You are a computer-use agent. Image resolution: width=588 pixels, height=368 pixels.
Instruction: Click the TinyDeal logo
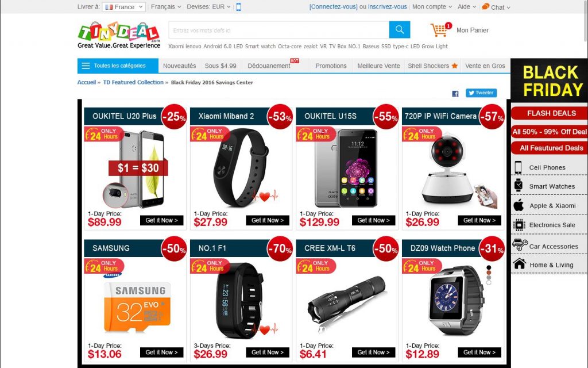point(119,35)
